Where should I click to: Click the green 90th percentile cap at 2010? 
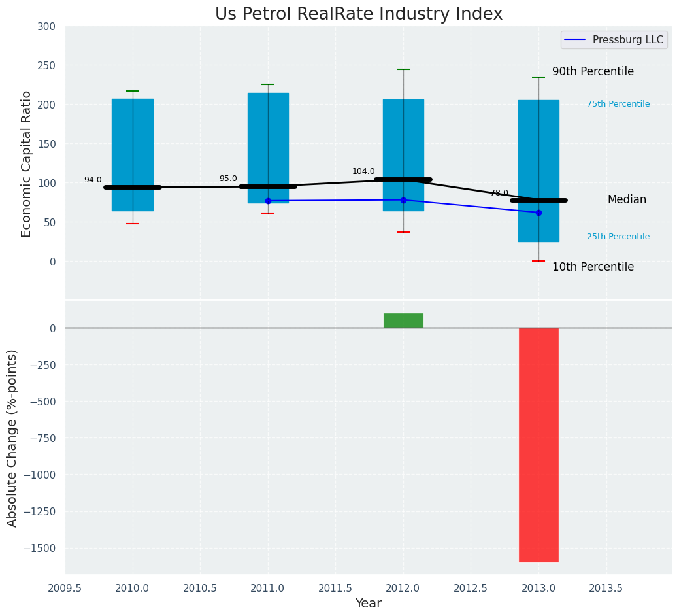pos(133,91)
